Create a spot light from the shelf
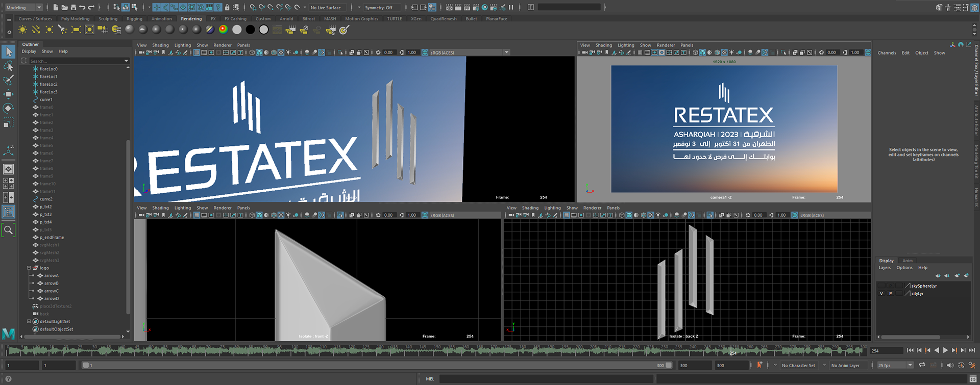Viewport: 980px width, 385px height. (62, 30)
